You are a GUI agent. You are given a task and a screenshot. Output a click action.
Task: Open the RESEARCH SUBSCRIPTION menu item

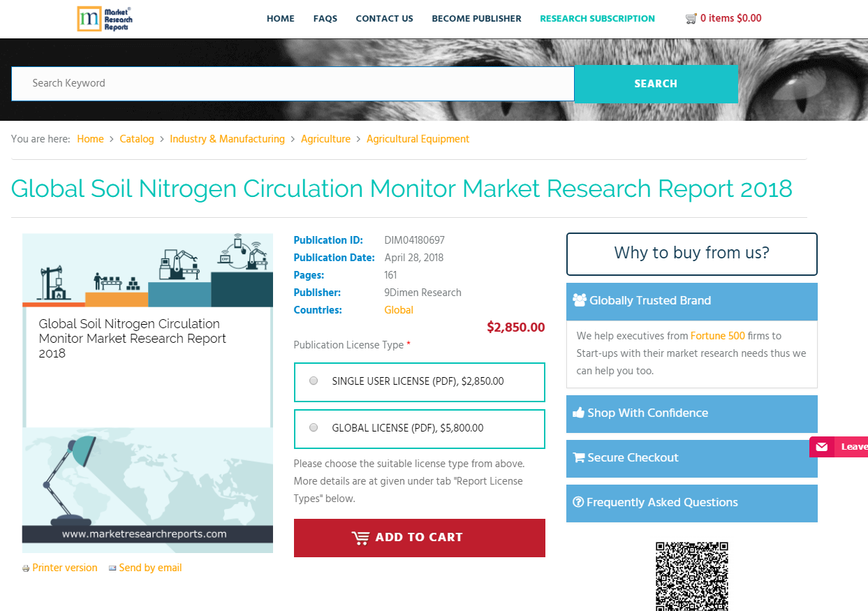(598, 19)
